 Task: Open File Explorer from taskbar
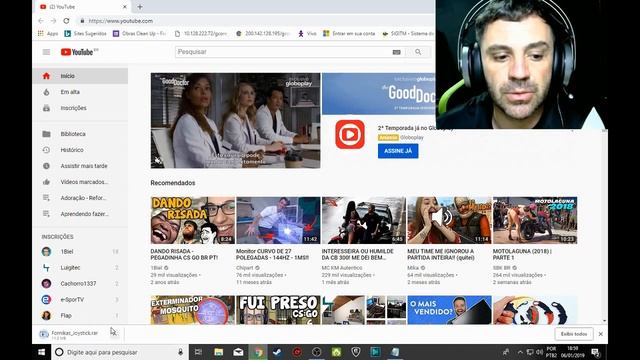[x=218, y=352]
